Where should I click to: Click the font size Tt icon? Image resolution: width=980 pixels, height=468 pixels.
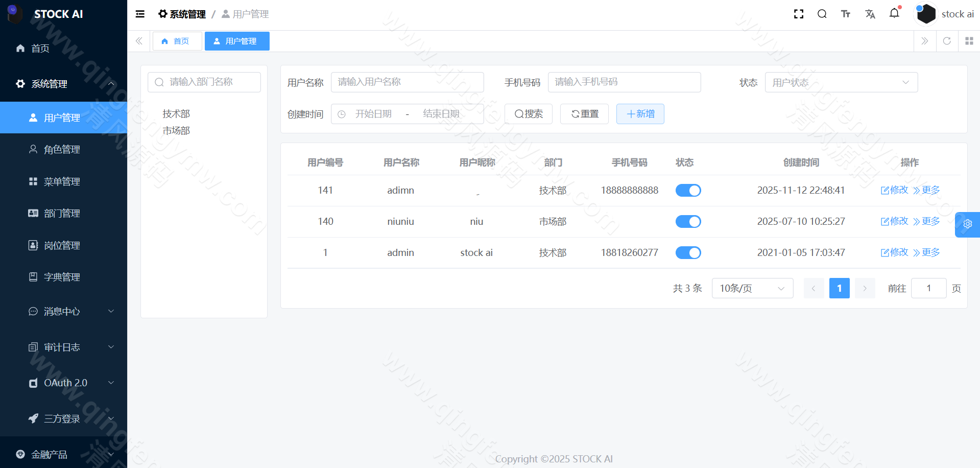coord(845,14)
